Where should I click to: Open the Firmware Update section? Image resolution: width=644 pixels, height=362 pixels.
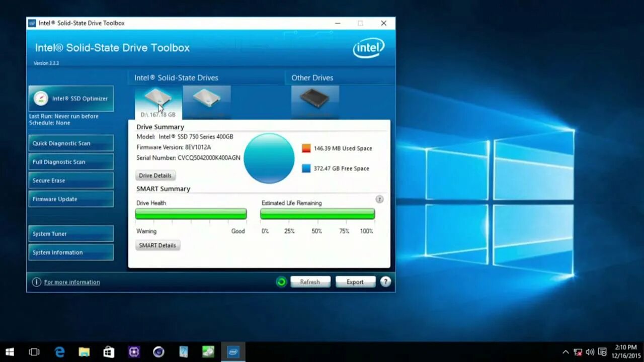click(71, 199)
